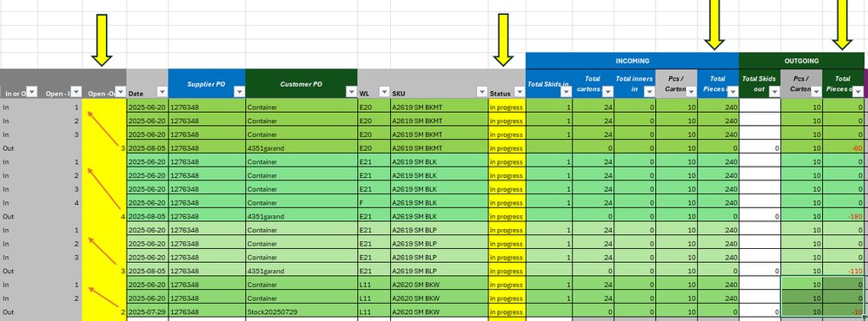Open the Supplier PO filter dropdown
Viewport: 868px width, 321px height.
[x=239, y=92]
